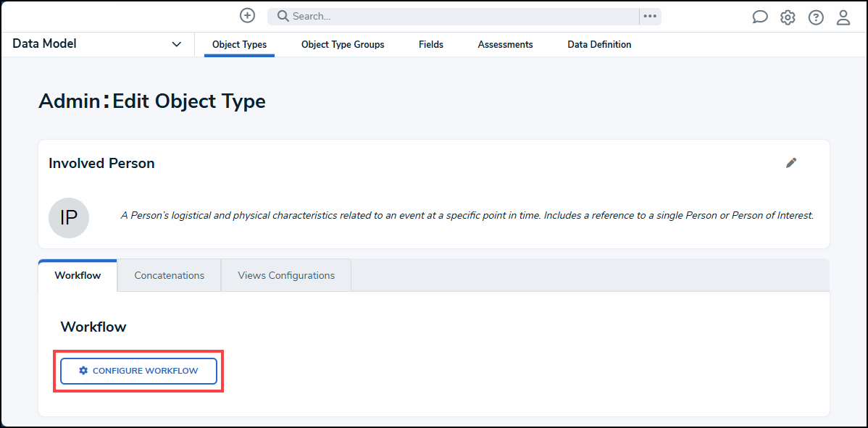Edit Involved Person with pencil icon

[791, 163]
